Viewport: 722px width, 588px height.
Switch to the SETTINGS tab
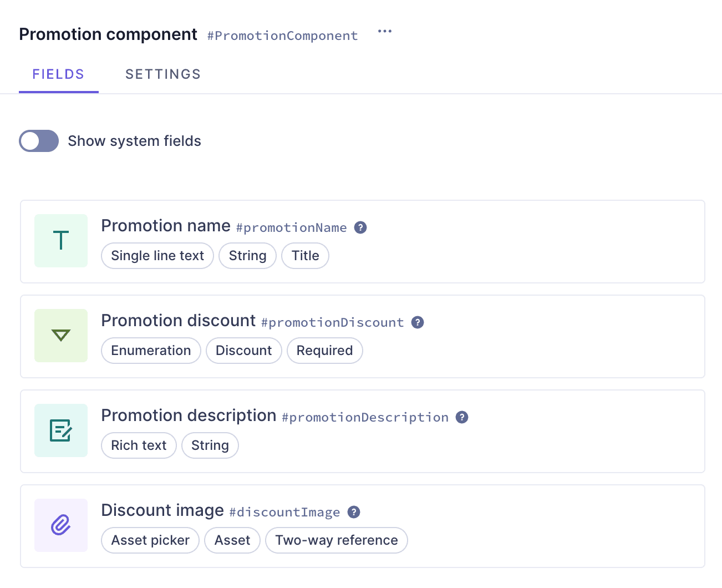point(163,74)
